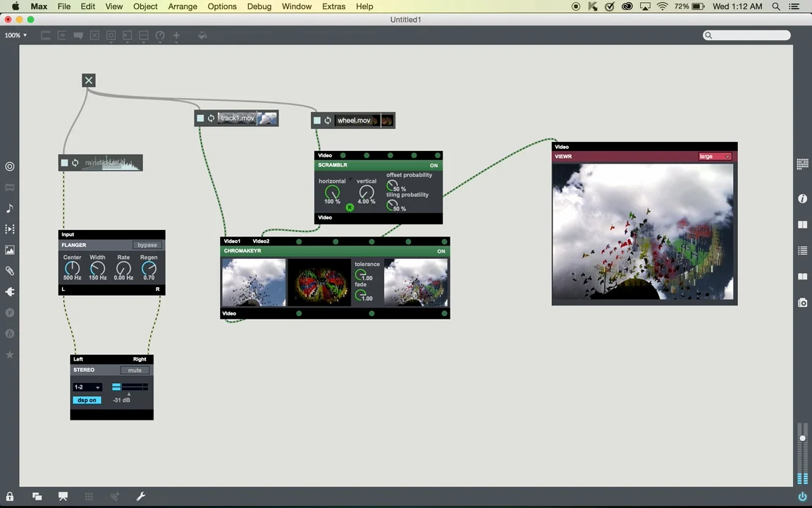Click the VIEWR video display
The width and height of the screenshot is (812, 508).
(x=643, y=231)
